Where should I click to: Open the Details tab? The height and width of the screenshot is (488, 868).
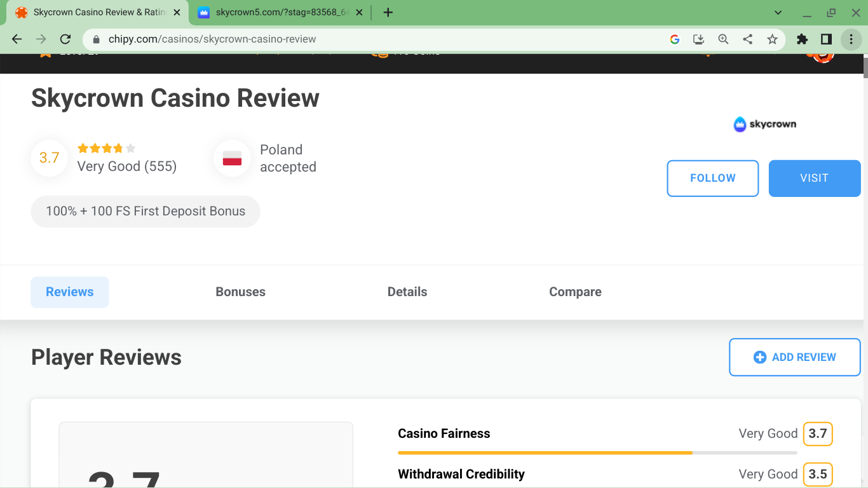point(407,292)
